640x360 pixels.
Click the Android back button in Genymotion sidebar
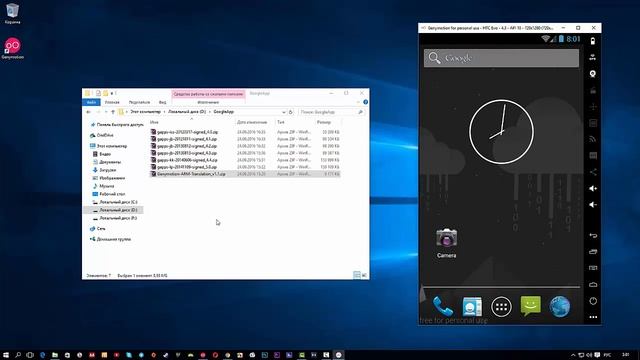pos(593,236)
